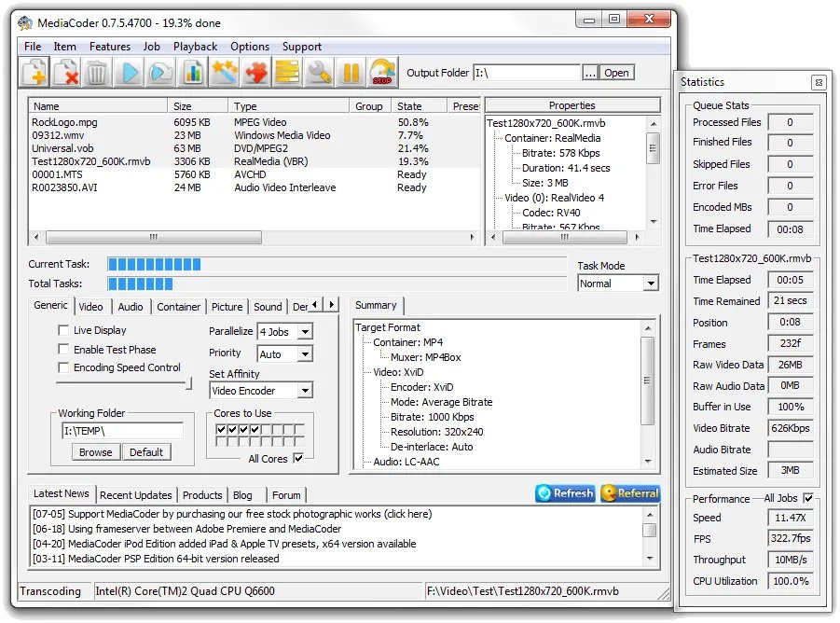840x623 pixels.
Task: Click the Refresh news button
Action: click(565, 493)
